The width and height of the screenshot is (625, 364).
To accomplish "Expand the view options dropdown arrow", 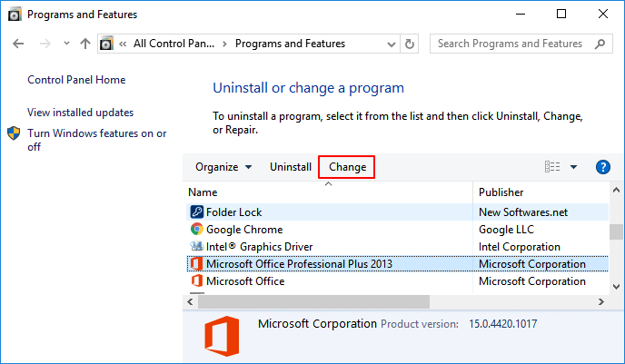I will (x=573, y=167).
